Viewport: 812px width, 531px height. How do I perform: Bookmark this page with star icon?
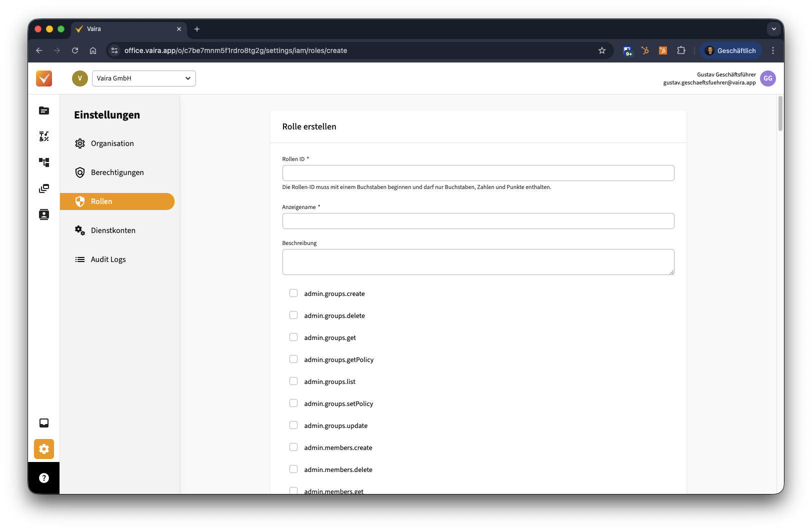tap(602, 50)
